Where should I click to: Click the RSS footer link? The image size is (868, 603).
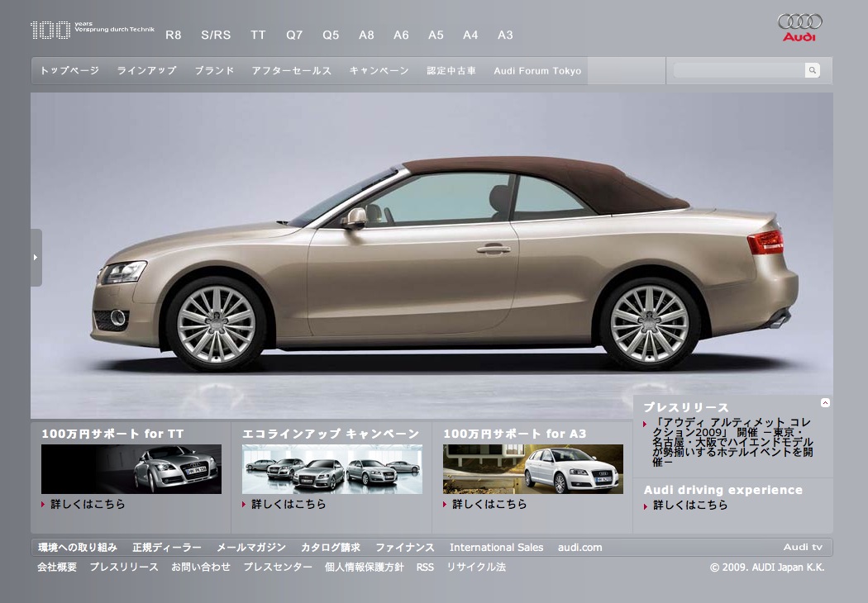(x=425, y=567)
